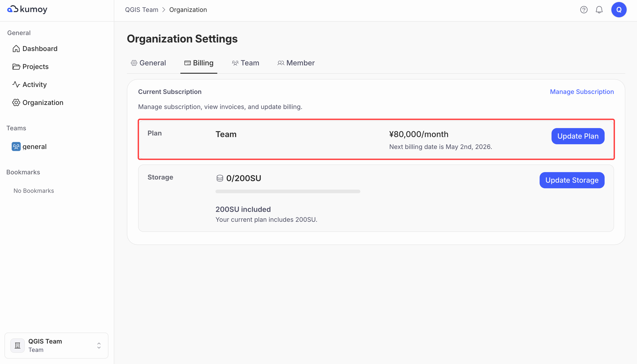Click the Dashboard home icon
This screenshot has height=364, width=637.
(x=16, y=49)
